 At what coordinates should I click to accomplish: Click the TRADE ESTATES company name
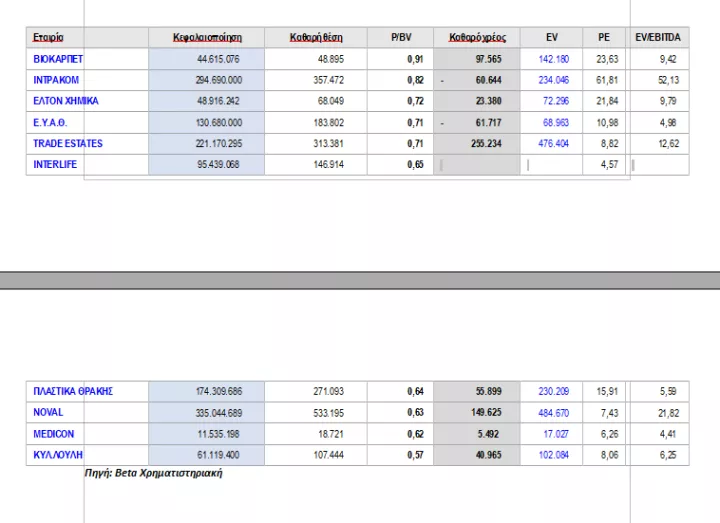(68, 143)
